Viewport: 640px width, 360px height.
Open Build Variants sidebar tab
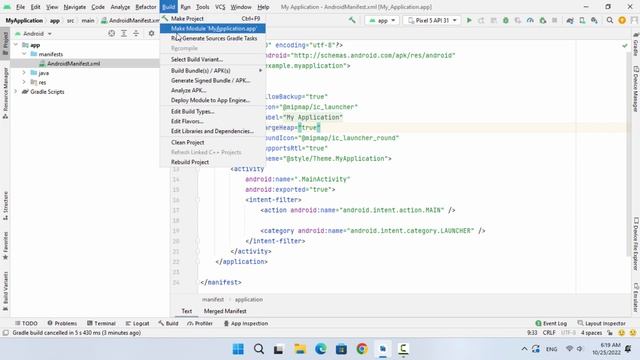(5, 291)
